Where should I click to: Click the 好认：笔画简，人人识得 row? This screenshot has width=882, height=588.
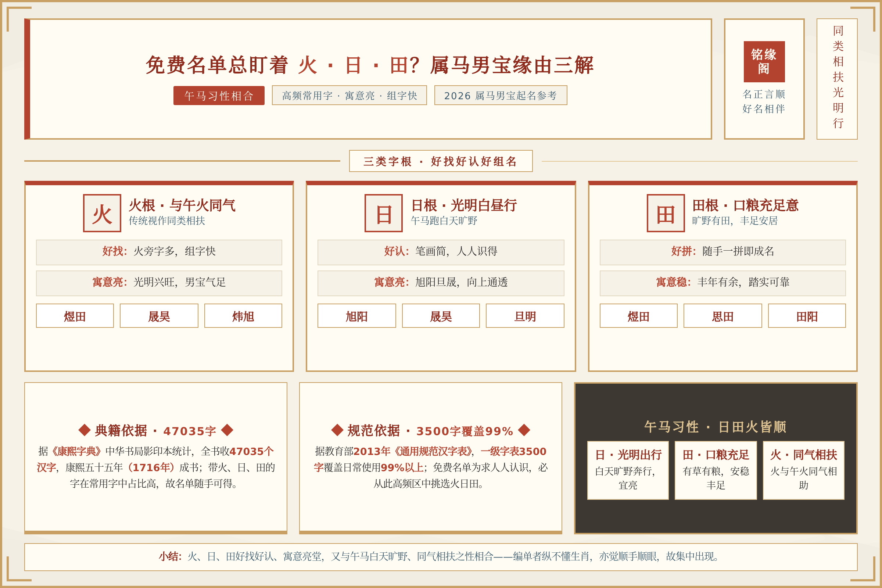tap(441, 252)
